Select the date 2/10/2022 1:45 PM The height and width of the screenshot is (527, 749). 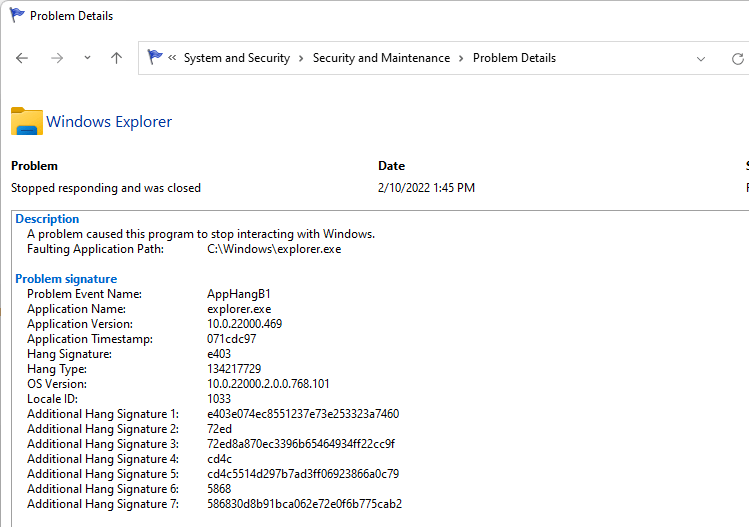pos(426,188)
